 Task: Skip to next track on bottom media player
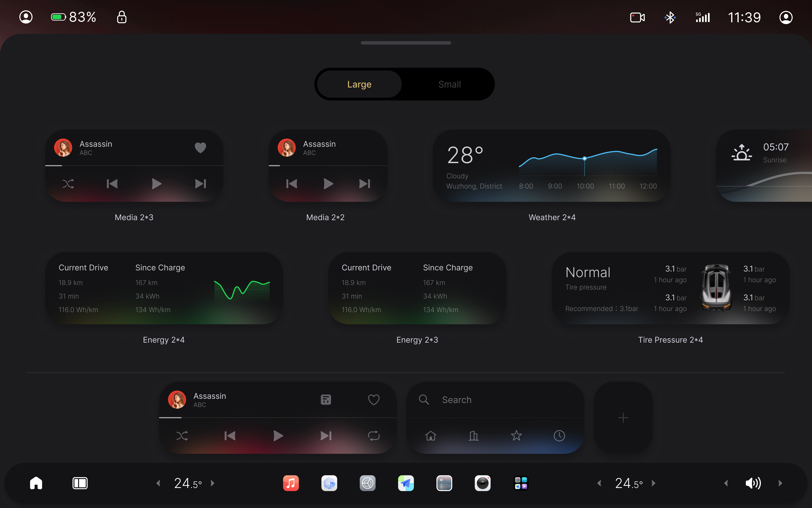326,436
